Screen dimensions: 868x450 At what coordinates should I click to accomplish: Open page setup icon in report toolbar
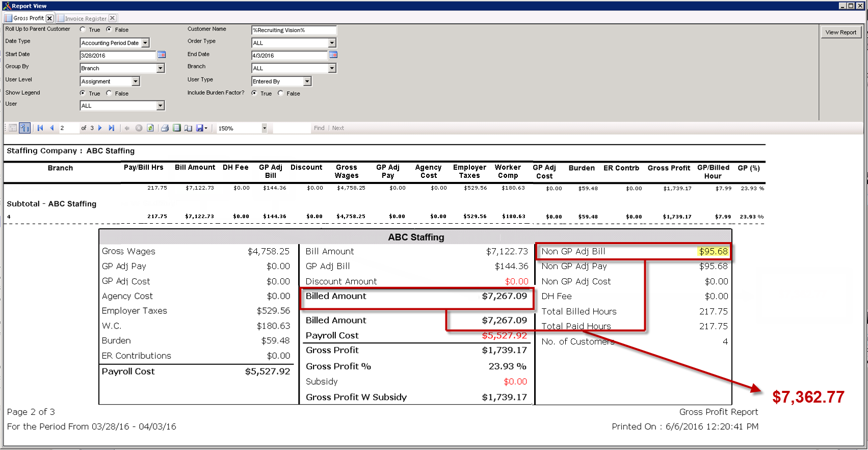[x=188, y=128]
